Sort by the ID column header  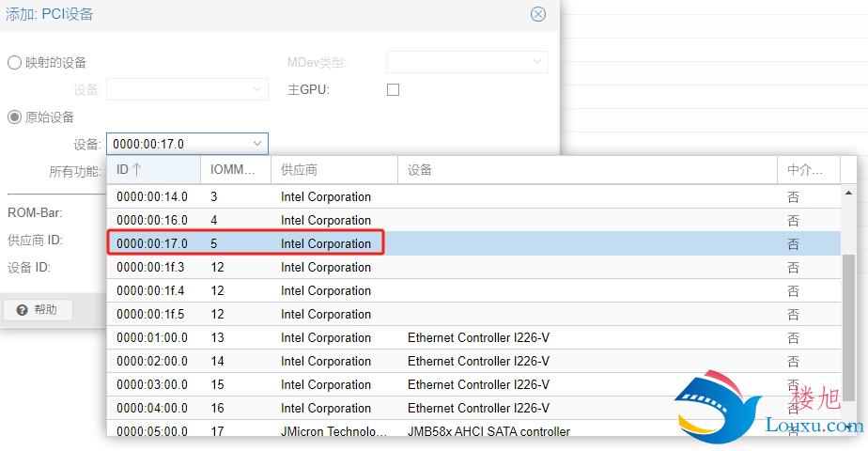153,170
